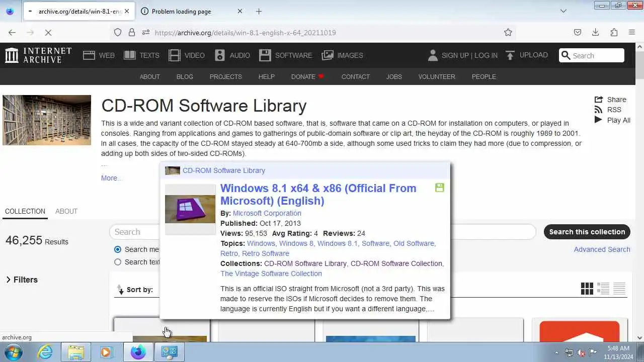Open Windows Explorer folder on taskbar

click(x=76, y=352)
